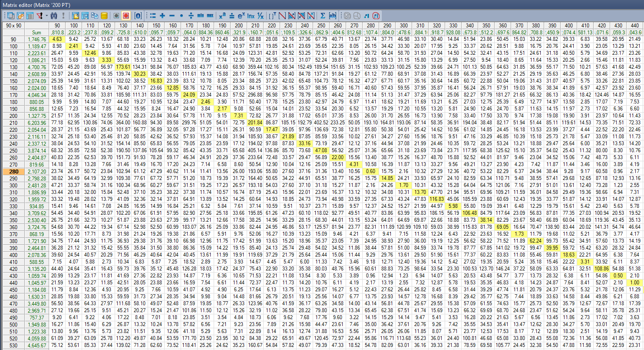Click the set-equal operation icon
644x350 pixels.
pyautogui.click(x=153, y=16)
